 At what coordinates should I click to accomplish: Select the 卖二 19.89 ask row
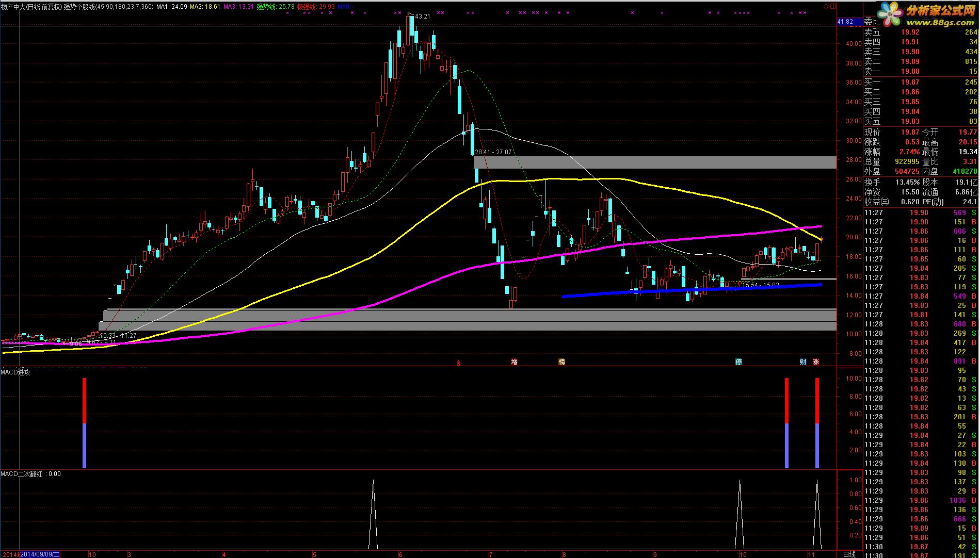coord(921,61)
